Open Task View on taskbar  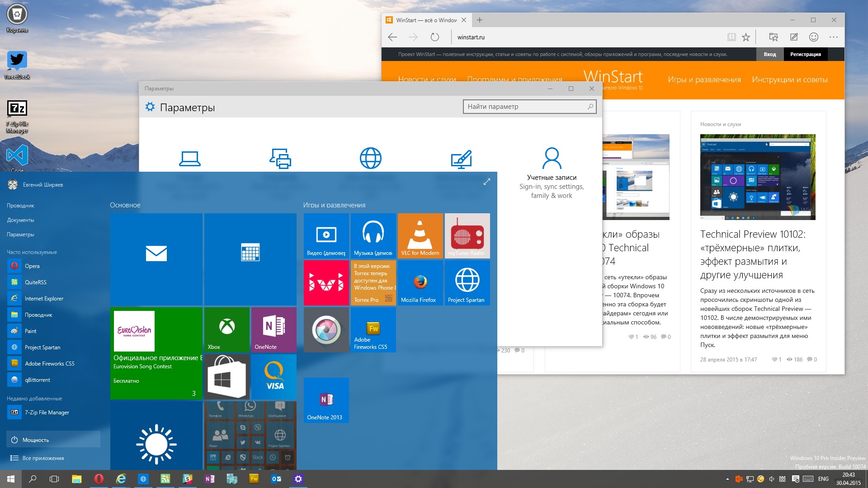(54, 479)
